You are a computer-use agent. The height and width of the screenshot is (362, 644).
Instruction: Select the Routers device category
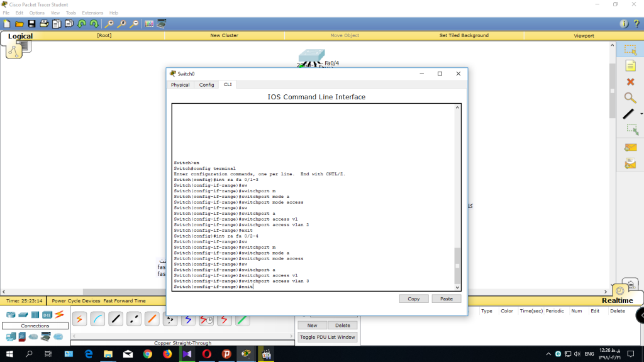coord(11,315)
